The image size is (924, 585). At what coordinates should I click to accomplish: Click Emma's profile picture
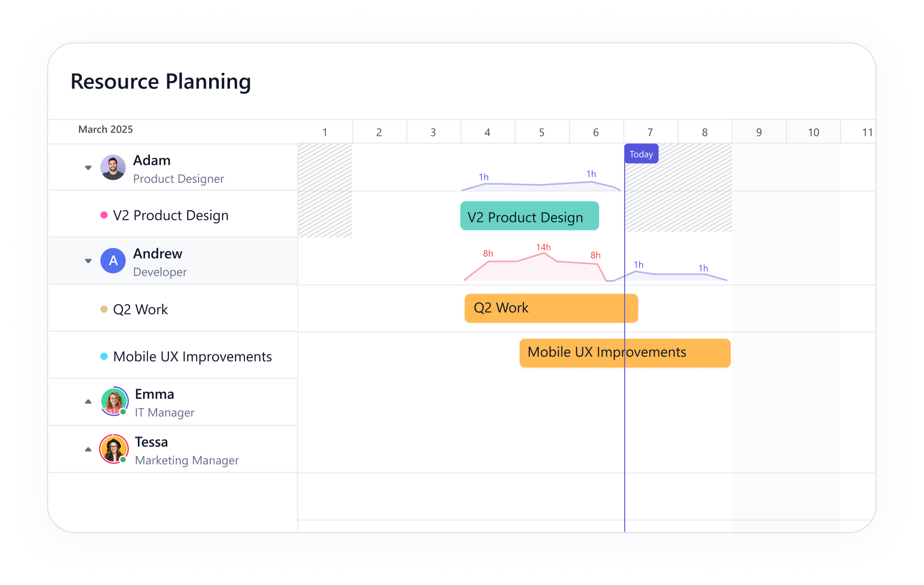114,401
